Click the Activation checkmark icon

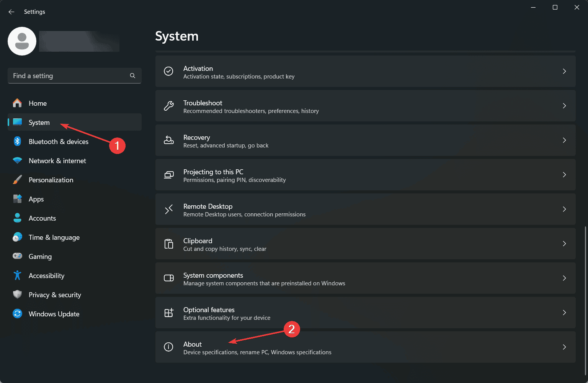(x=168, y=71)
